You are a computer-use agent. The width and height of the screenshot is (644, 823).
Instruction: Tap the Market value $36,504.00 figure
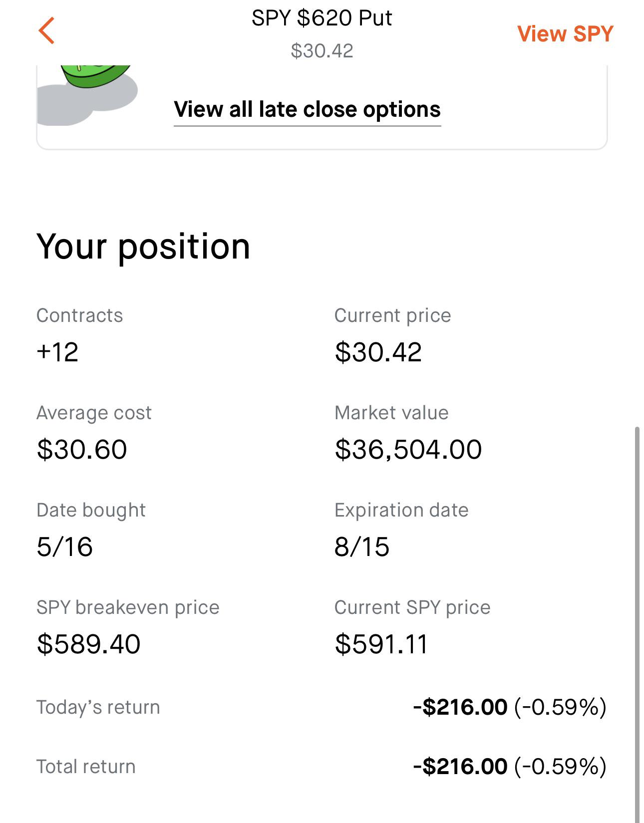pyautogui.click(x=408, y=449)
